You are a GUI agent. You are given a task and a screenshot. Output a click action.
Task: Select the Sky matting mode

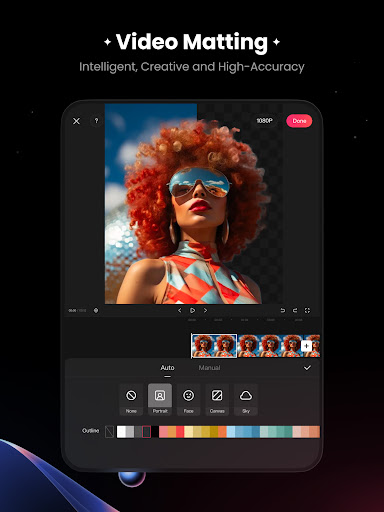pos(246,399)
